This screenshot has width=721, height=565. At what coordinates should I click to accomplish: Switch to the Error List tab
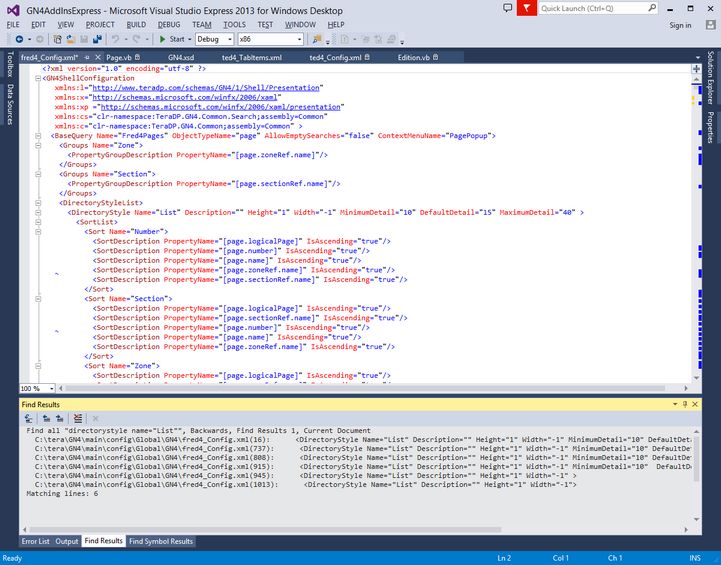click(x=35, y=541)
